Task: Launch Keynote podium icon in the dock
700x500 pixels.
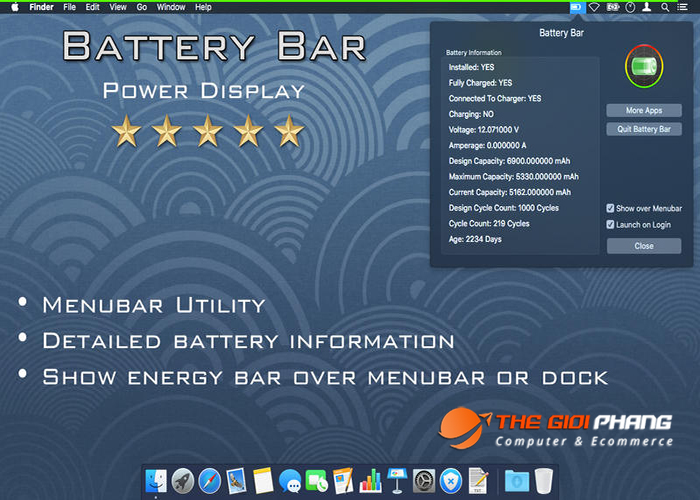Action: [x=397, y=481]
